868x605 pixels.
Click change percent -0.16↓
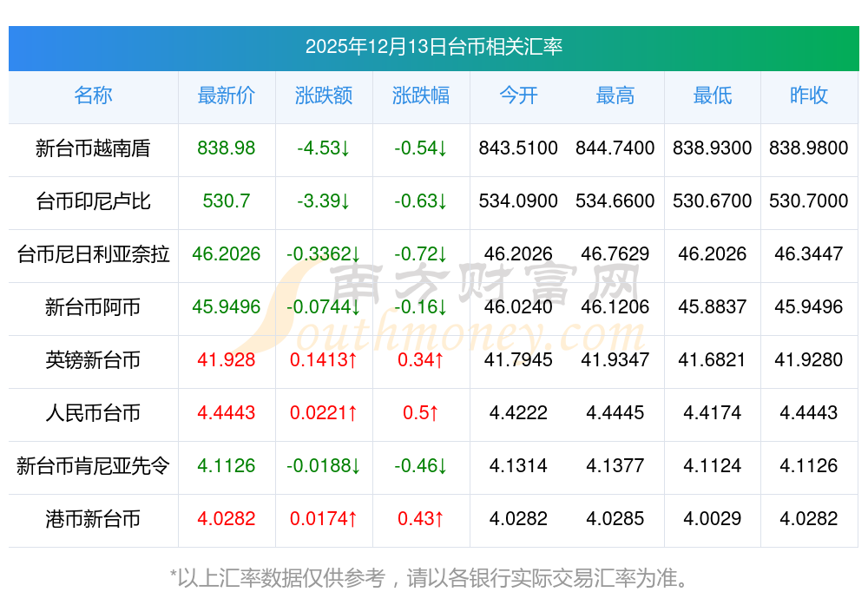pos(421,306)
